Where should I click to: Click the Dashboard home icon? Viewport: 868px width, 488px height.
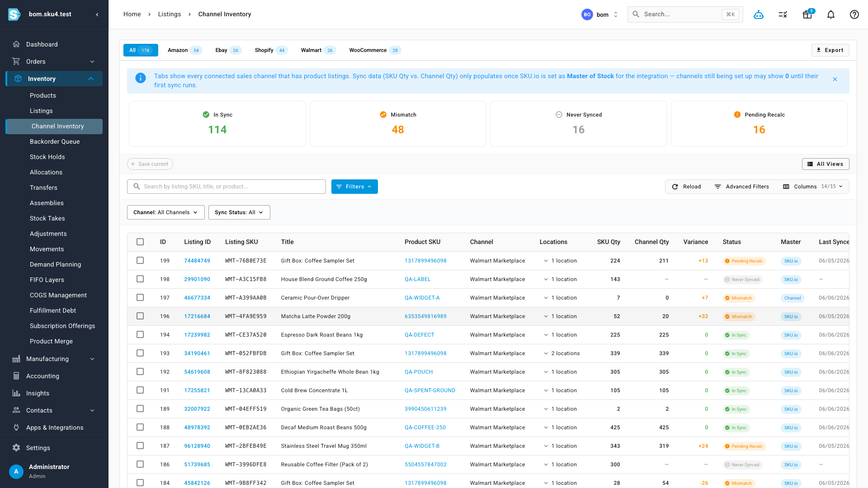pos(16,44)
